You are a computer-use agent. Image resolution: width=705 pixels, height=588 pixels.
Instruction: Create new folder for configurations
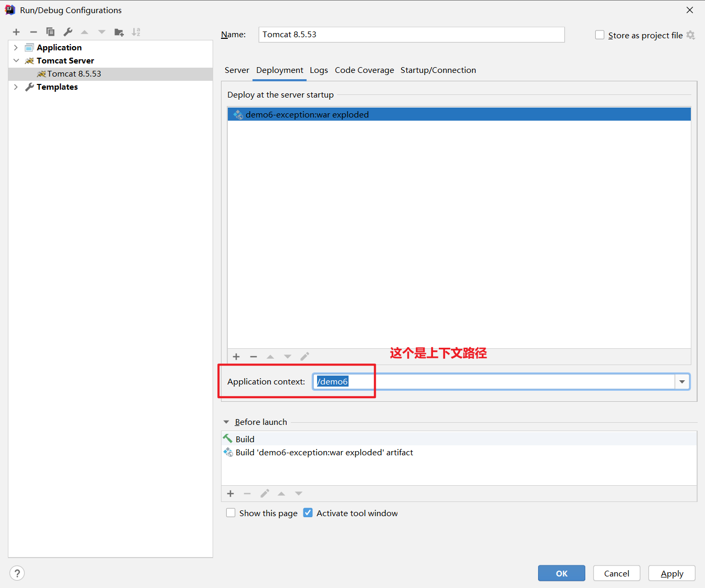tap(119, 32)
